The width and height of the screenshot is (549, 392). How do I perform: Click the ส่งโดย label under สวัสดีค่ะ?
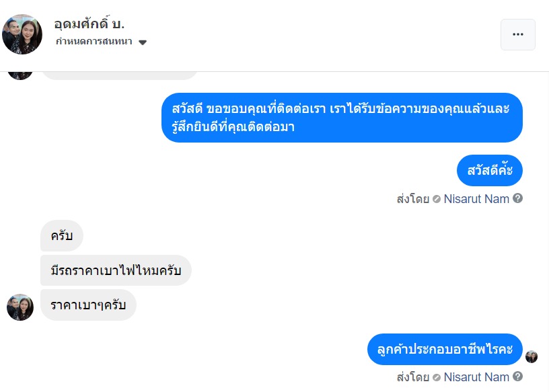[413, 199]
